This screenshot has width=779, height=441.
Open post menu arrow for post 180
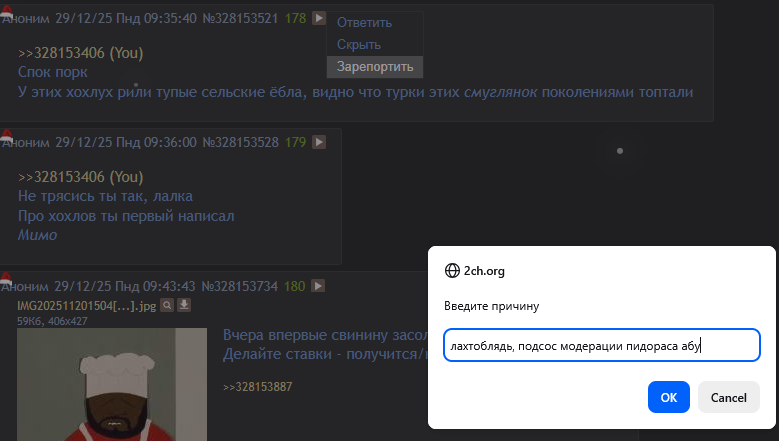pos(318,286)
